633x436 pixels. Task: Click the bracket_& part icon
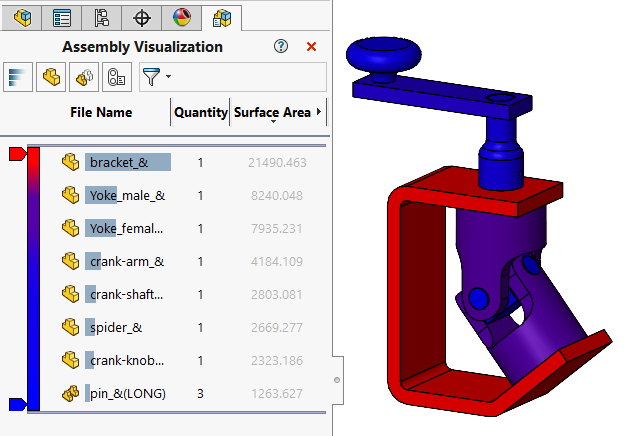pos(71,162)
